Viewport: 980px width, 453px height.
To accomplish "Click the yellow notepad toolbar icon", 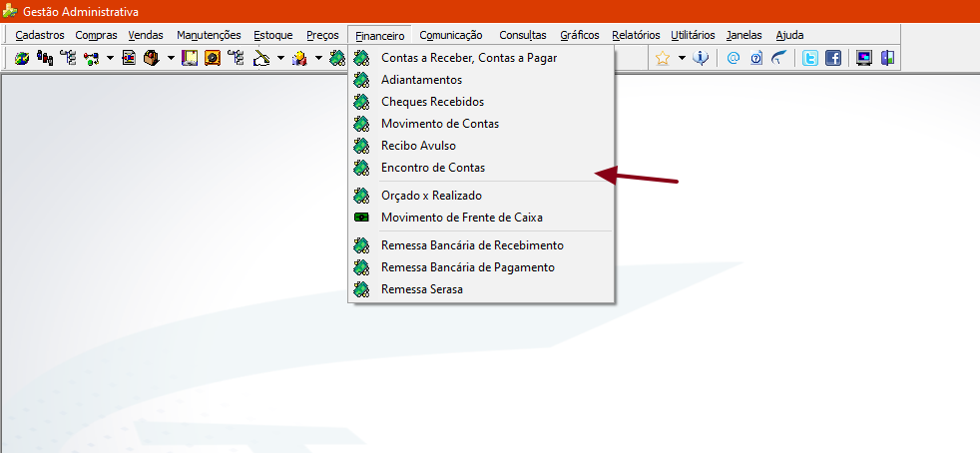I will (190, 58).
